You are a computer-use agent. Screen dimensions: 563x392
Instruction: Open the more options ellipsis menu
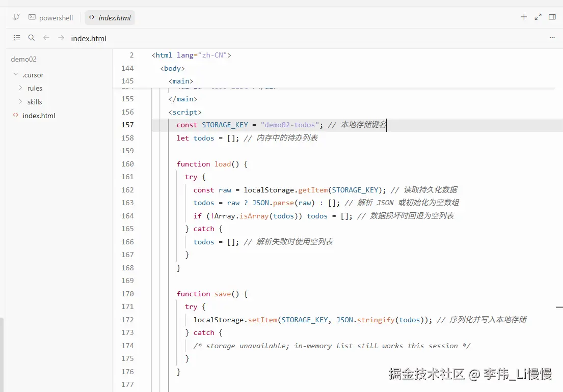552,38
